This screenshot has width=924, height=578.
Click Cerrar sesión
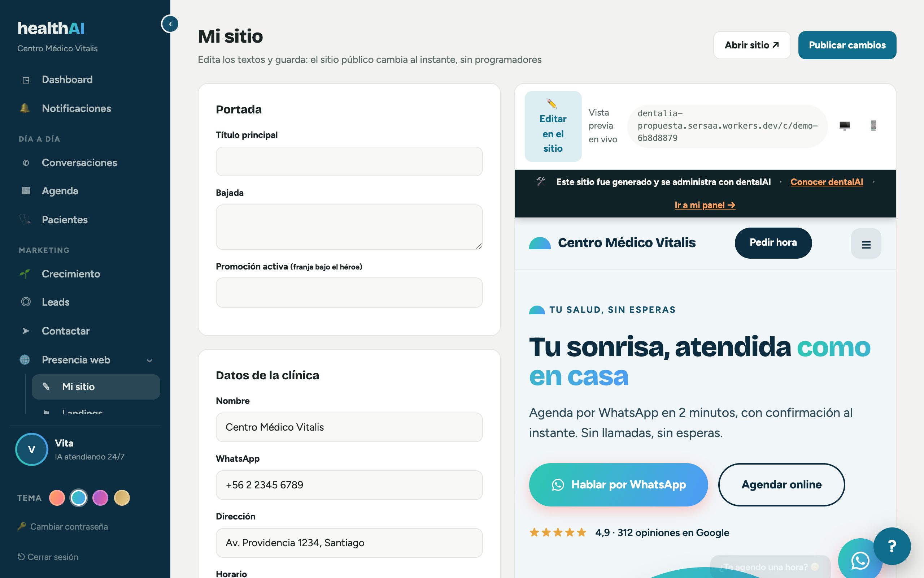tap(48, 557)
